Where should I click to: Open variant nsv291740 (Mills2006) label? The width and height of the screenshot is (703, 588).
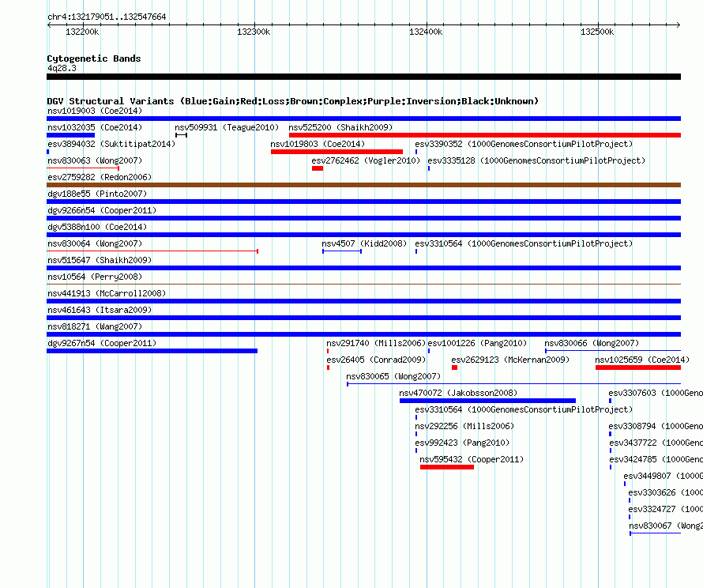376,343
